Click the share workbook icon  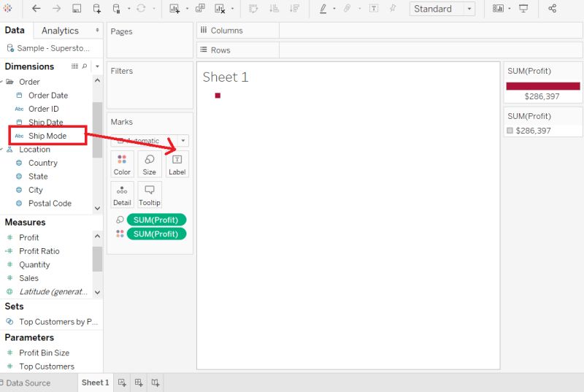click(553, 8)
